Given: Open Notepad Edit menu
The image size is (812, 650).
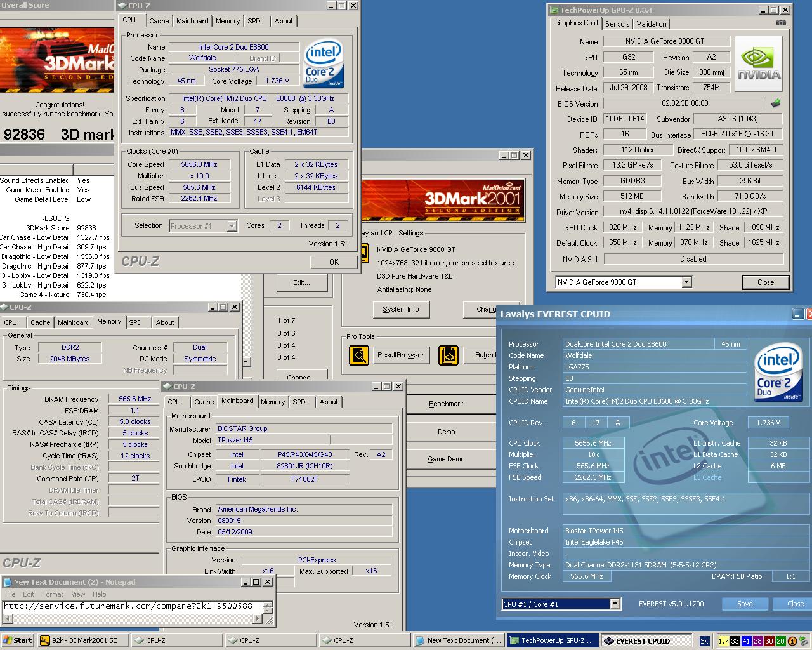Looking at the screenshot, I should click(29, 594).
